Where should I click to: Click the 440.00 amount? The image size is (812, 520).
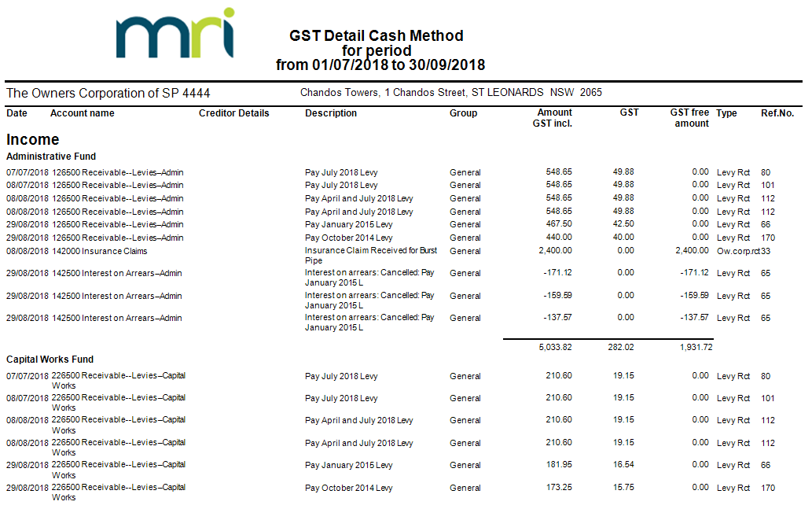(x=559, y=237)
